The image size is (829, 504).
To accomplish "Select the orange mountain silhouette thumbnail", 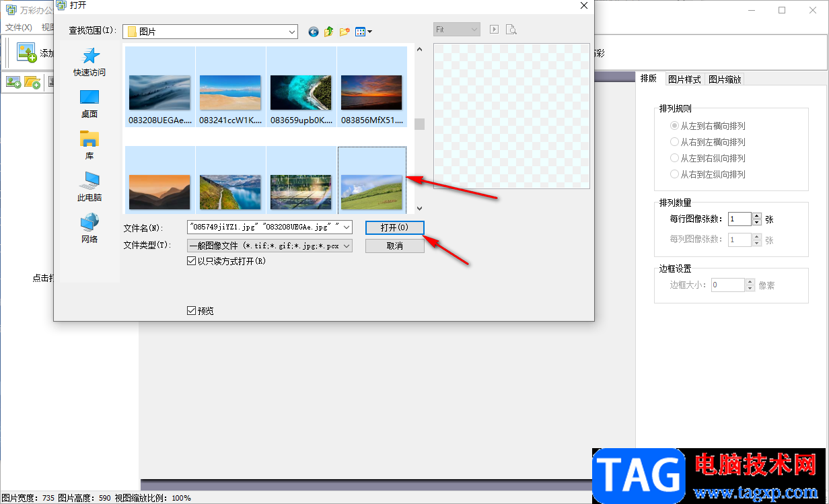I will coord(159,180).
